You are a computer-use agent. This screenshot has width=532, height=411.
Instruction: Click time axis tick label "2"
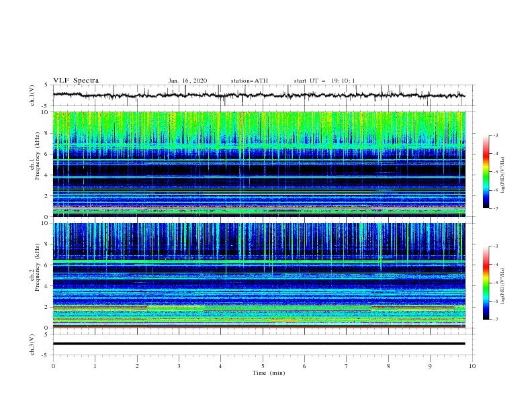(137, 366)
